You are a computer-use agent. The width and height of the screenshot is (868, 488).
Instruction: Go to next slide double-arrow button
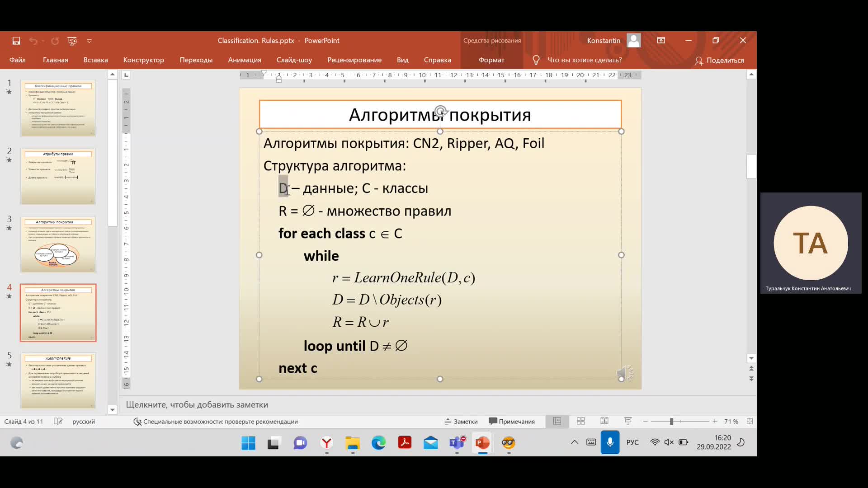751,379
